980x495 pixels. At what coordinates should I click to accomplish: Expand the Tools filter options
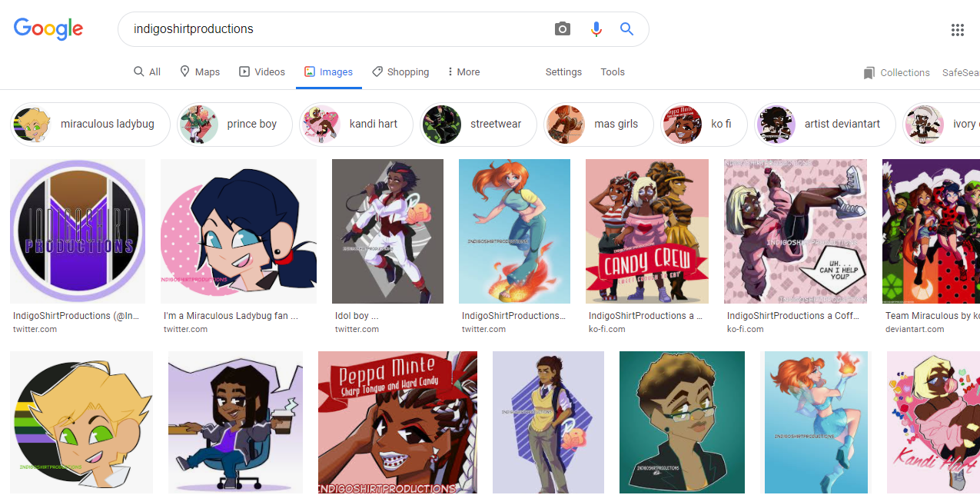(613, 72)
